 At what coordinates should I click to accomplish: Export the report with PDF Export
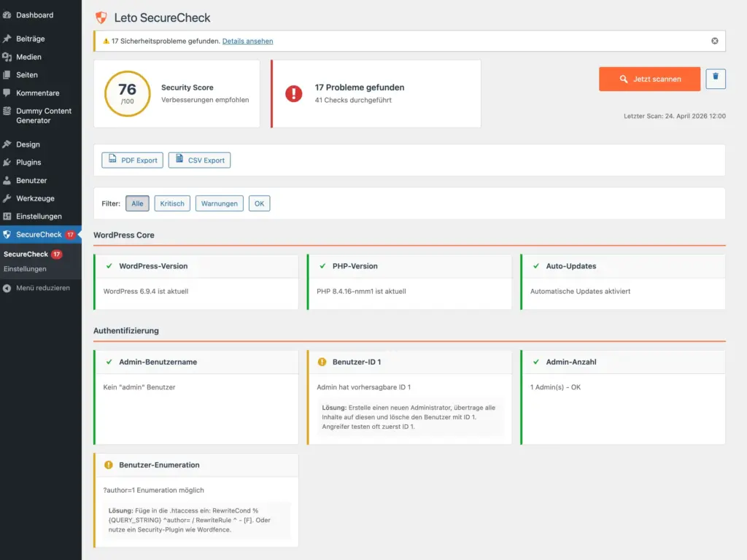133,160
